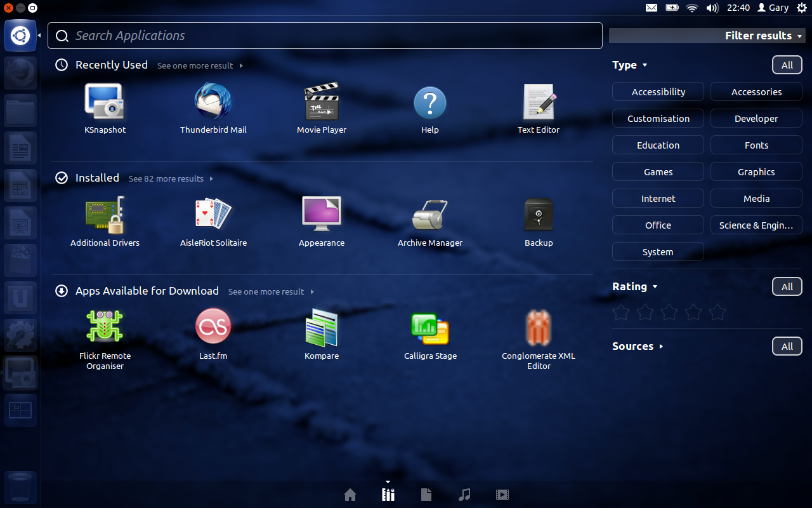This screenshot has width=812, height=508.
Task: Enable the Accessibility type filter
Action: [658, 92]
